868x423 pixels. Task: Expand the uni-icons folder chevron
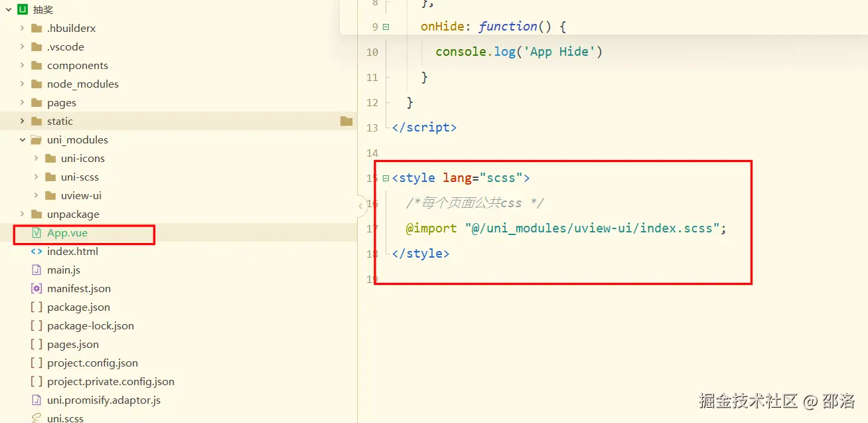click(36, 159)
